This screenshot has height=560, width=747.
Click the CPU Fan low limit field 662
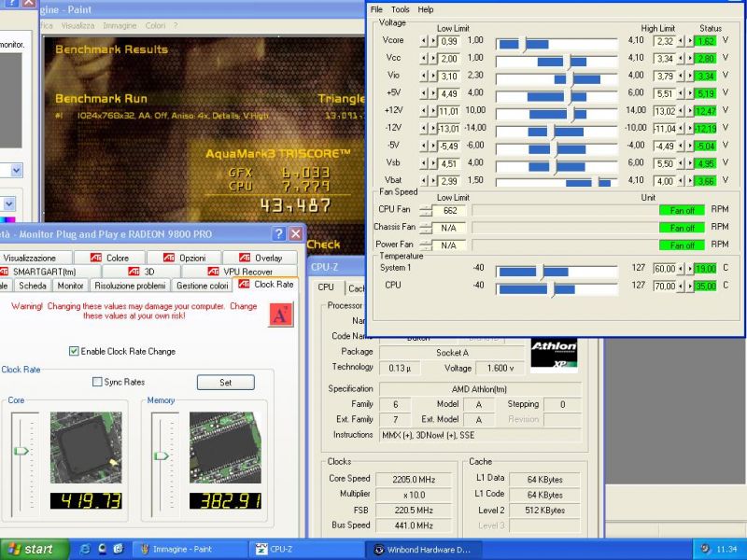pos(449,211)
